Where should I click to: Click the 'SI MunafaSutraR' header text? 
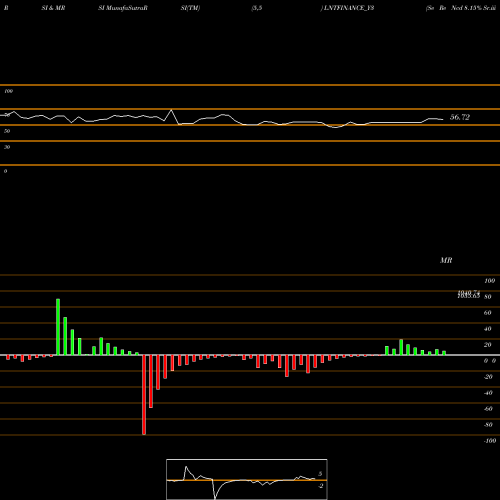pyautogui.click(x=123, y=8)
